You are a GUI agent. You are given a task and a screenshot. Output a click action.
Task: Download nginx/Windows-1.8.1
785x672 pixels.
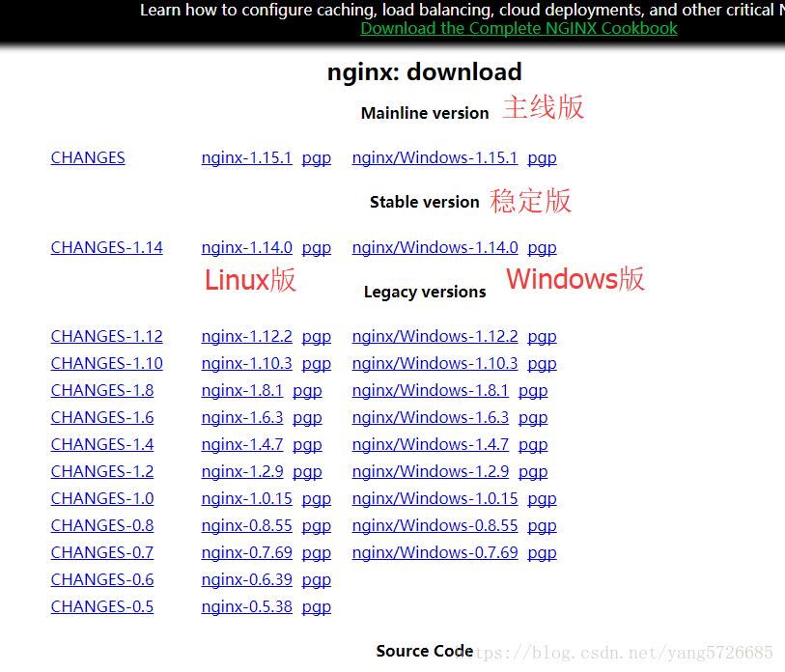pos(431,391)
